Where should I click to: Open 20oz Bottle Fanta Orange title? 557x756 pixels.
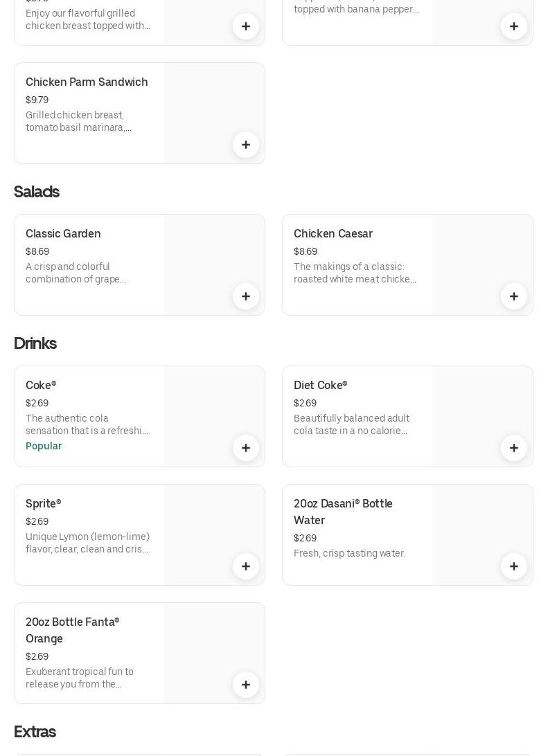[73, 630]
